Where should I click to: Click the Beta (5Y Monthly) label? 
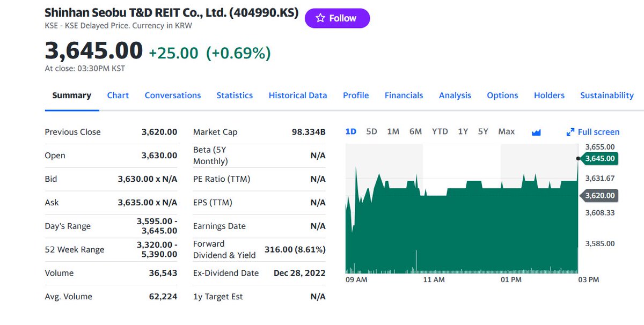coord(211,156)
